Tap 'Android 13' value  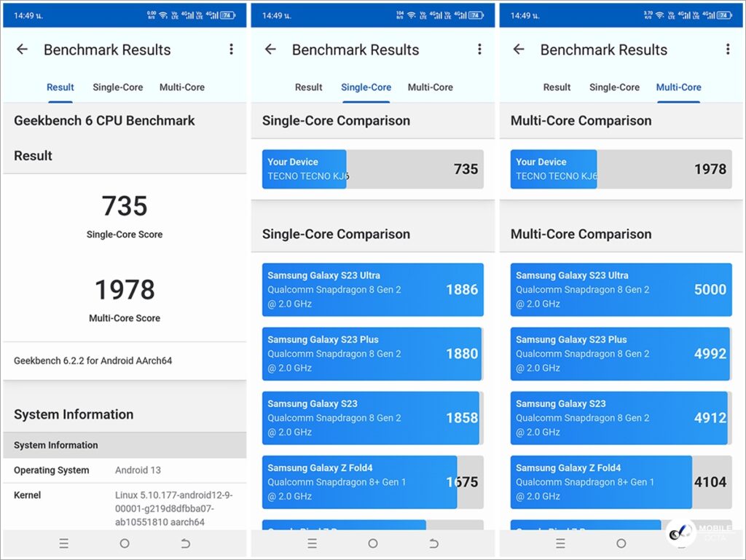click(138, 470)
